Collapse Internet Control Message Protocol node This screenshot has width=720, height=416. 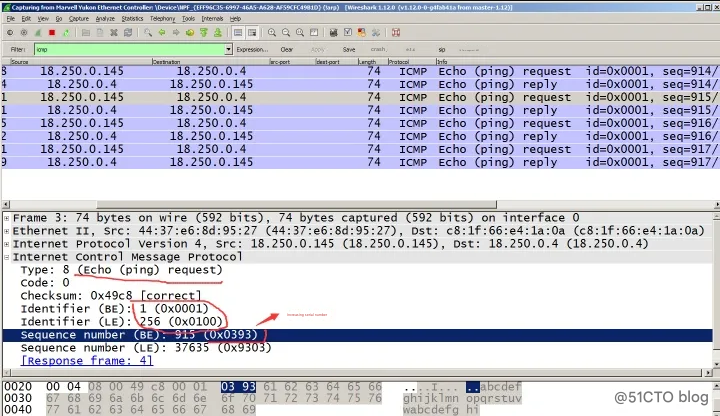[x=6, y=257]
